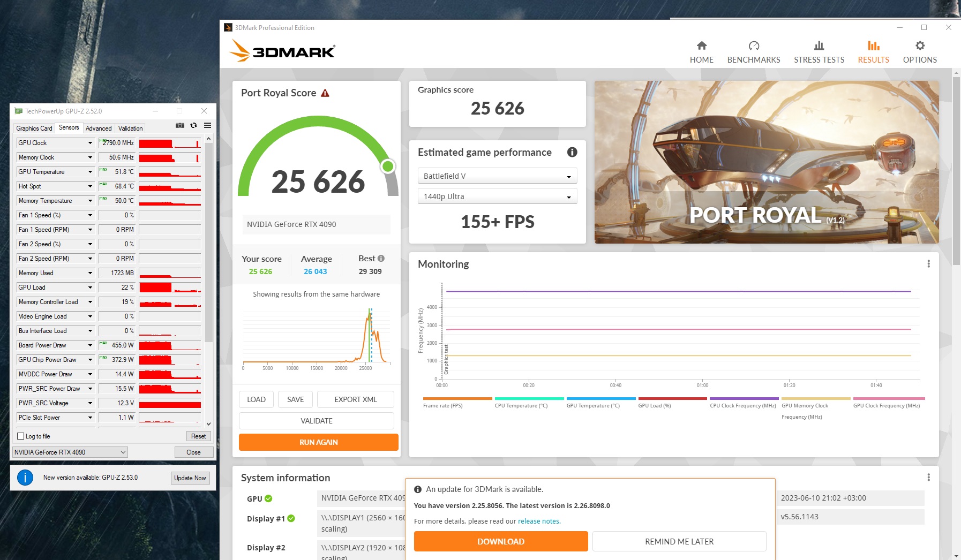Click the blue info icon in GPU-Z update bar
The width and height of the screenshot is (961, 560).
click(25, 478)
